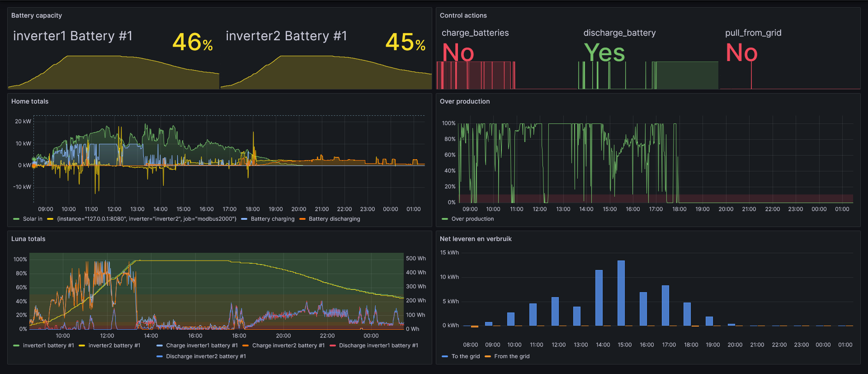The image size is (868, 374).
Task: Toggle the Charge inverter2 battery #1 legend label
Action: click(288, 346)
